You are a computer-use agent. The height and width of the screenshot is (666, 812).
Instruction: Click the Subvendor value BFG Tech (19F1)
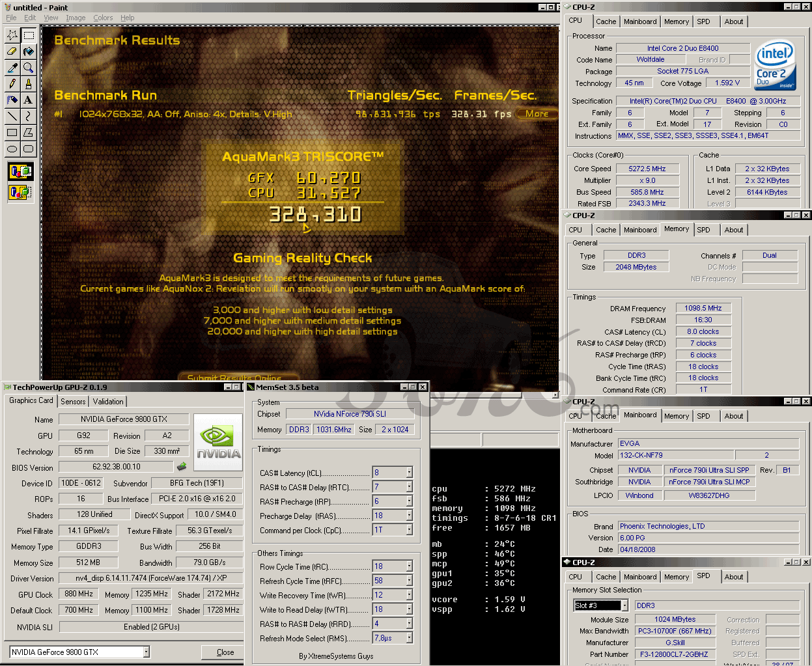197,483
